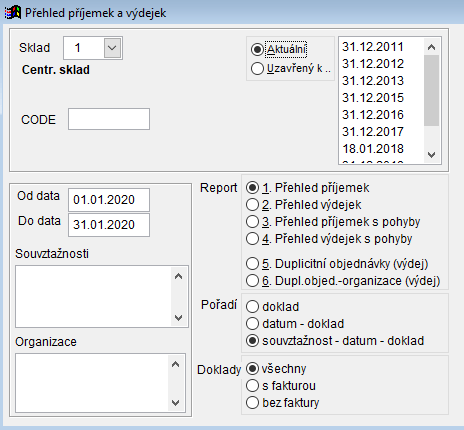Click into the CODE input field

point(109,119)
